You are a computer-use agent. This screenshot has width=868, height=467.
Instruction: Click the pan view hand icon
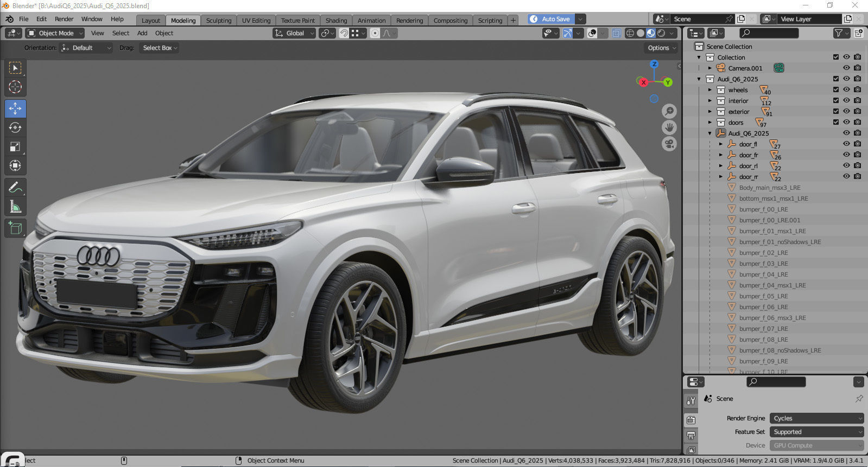point(669,127)
